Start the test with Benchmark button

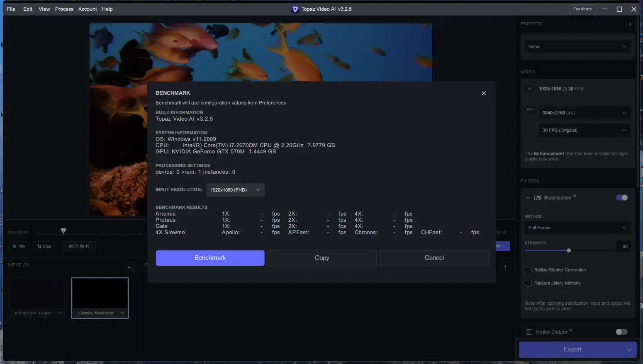(x=210, y=258)
